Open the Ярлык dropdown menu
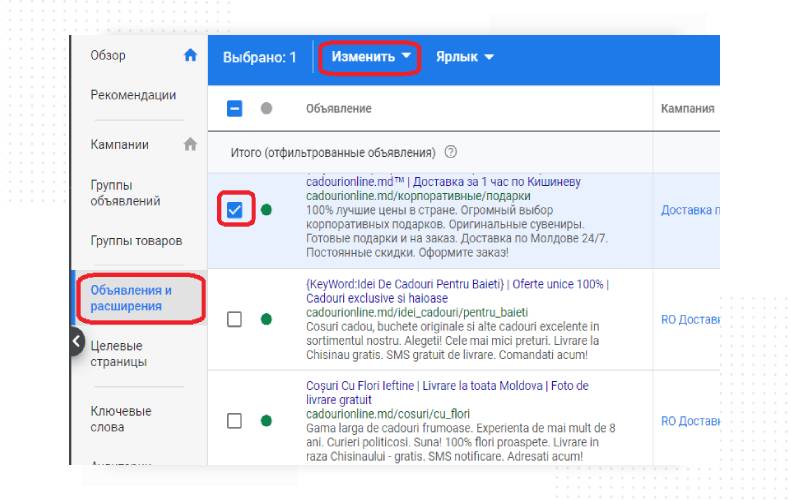Viewport: 790px width, 500px height. click(465, 57)
